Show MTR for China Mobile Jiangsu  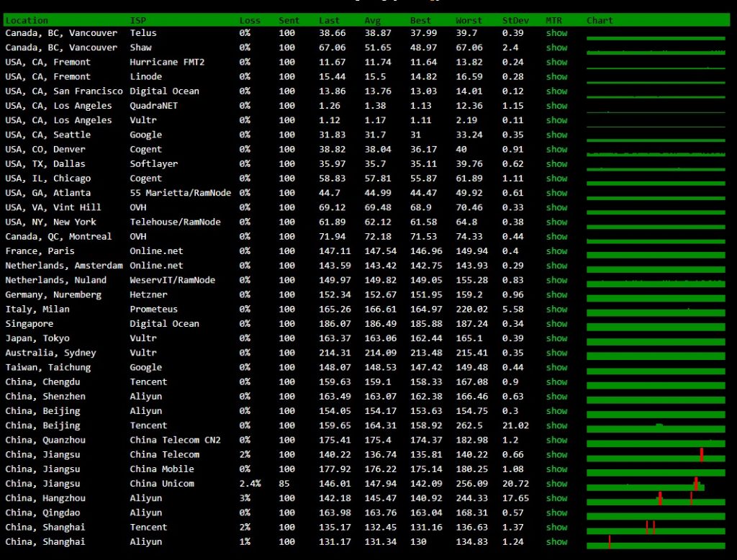click(556, 470)
